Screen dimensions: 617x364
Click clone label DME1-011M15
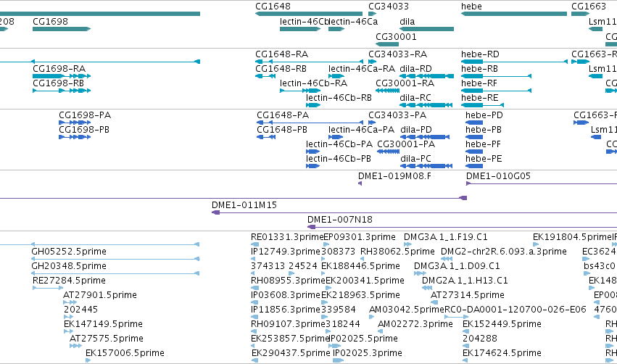point(244,205)
